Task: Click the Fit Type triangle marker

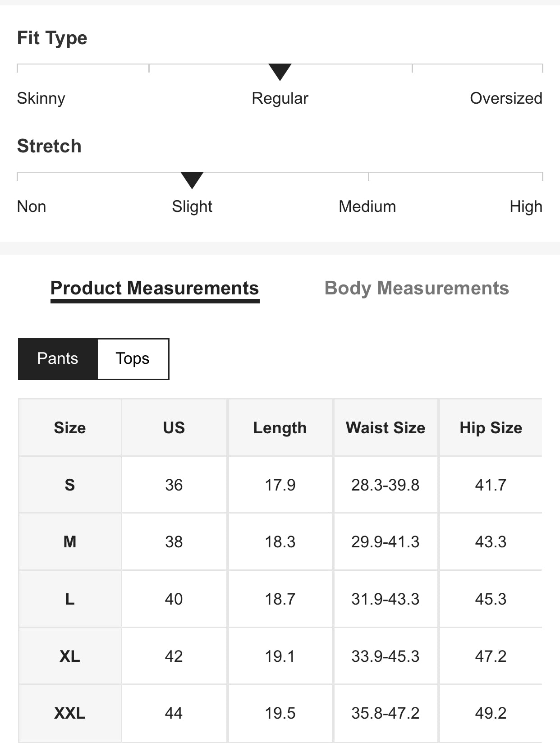Action: (280, 72)
